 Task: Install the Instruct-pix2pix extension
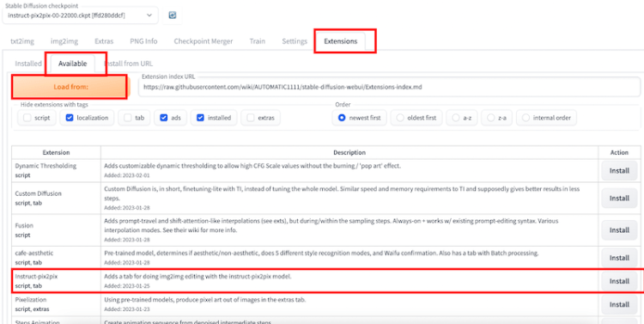pyautogui.click(x=619, y=281)
